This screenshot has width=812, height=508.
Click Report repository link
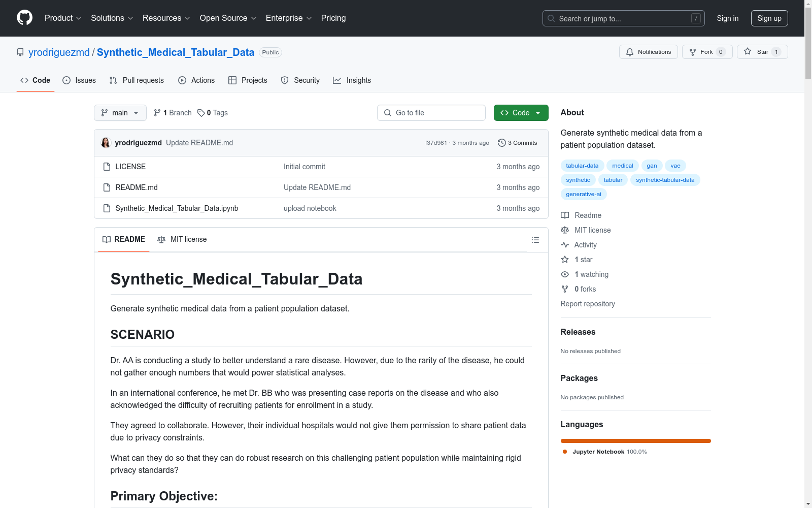(x=588, y=304)
